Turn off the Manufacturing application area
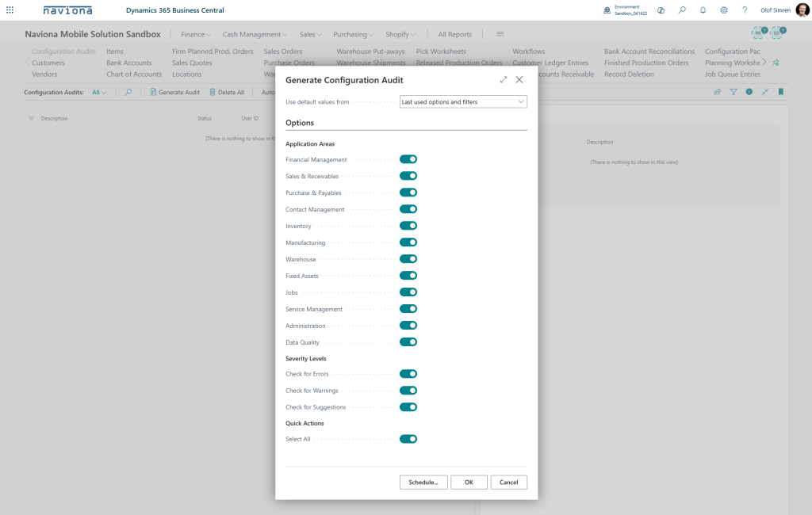This screenshot has width=812, height=515. tap(408, 242)
